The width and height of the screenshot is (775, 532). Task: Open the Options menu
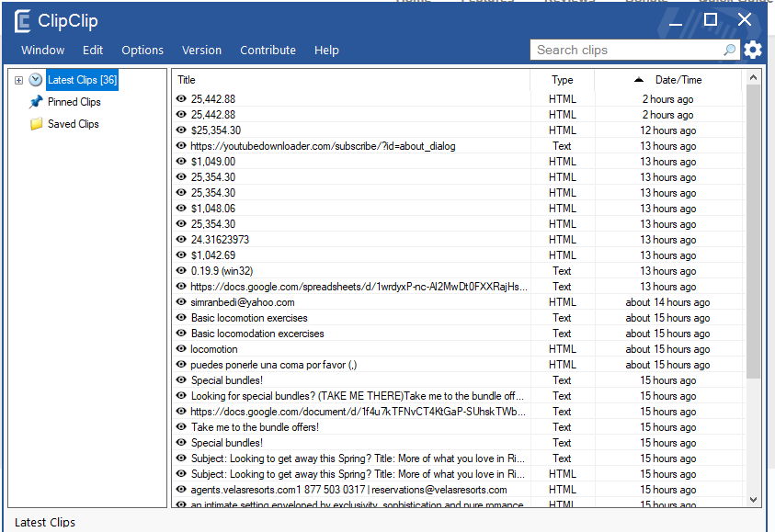142,50
